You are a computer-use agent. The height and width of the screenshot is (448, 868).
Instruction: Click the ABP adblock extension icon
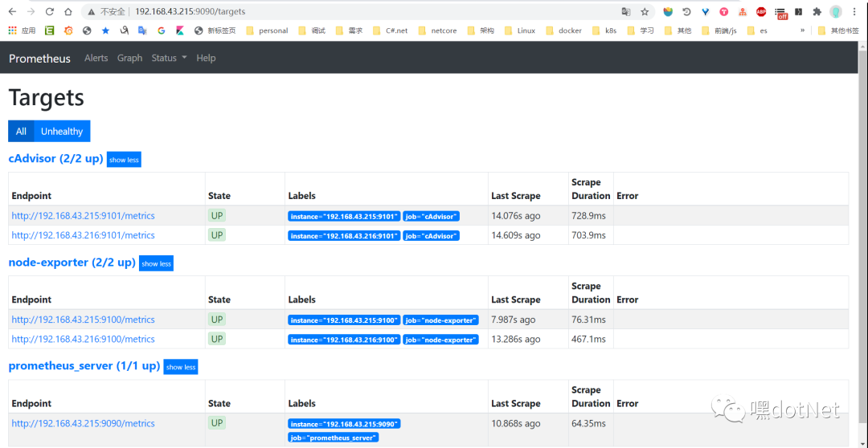tap(761, 12)
